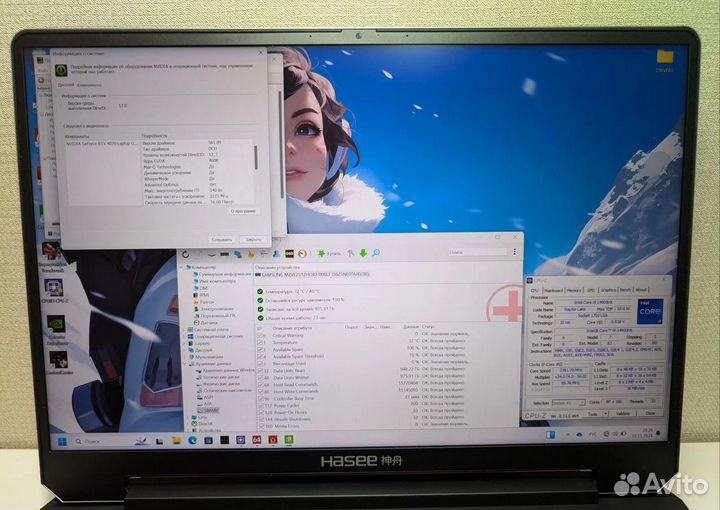Click the Close button in CPU-Z
The width and height of the screenshot is (720, 510).
650,414
